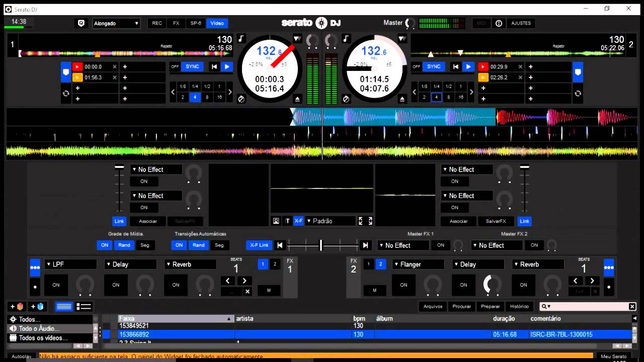Open Master FX 1 No Effect dropdown
644x362 pixels.
click(404, 245)
